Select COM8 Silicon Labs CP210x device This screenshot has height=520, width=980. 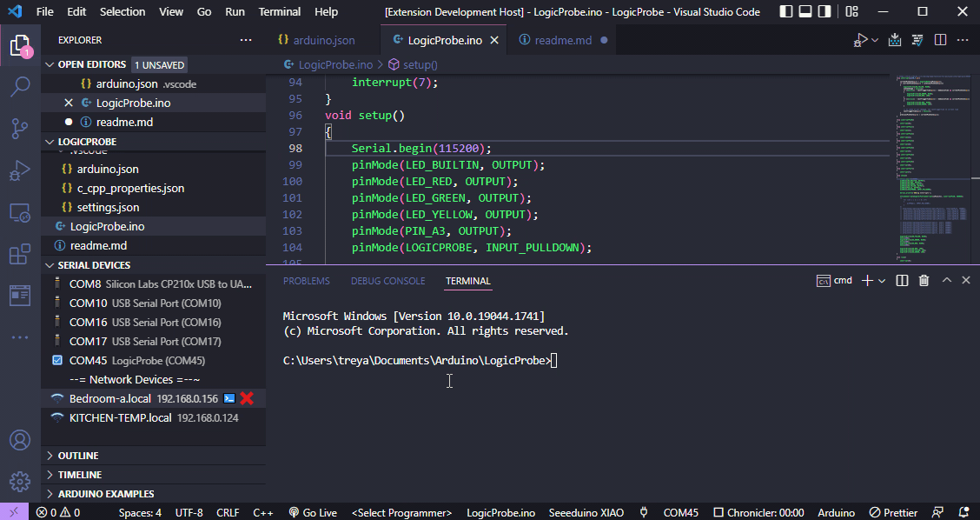point(153,284)
